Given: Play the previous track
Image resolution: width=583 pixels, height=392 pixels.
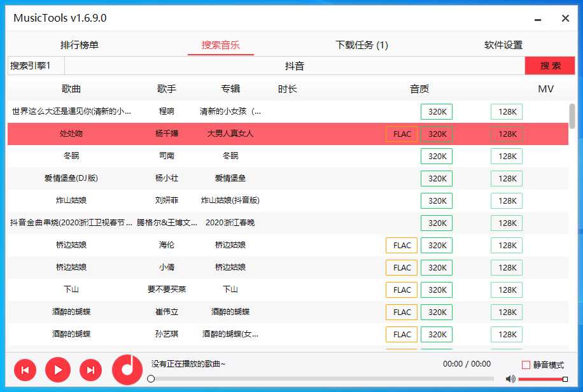Looking at the screenshot, I should click(25, 370).
